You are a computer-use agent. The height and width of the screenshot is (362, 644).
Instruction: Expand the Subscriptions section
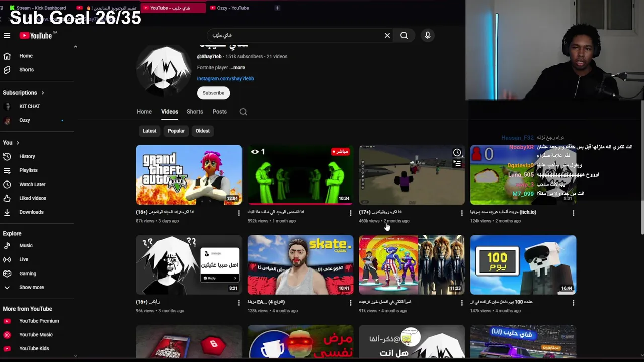coord(23,93)
